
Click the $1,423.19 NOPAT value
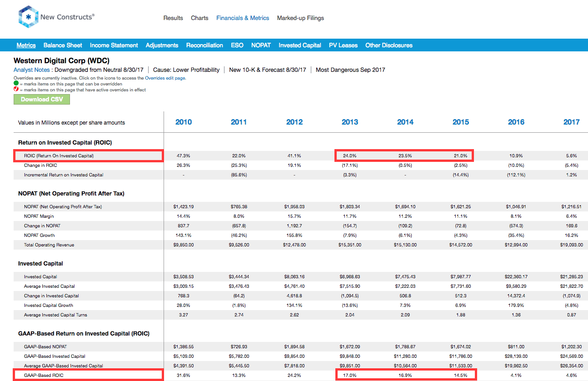[184, 206]
